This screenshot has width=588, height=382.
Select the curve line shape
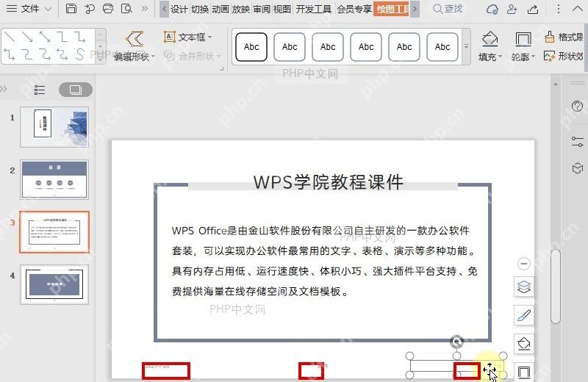point(26,55)
